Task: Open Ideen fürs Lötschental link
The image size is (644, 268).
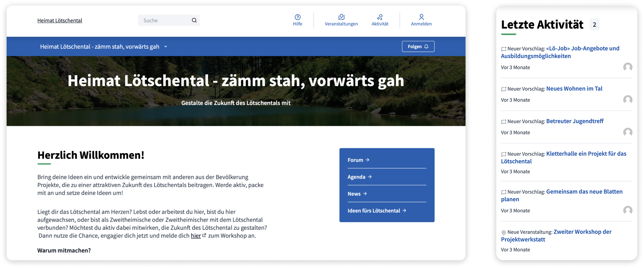Action: pos(377,211)
